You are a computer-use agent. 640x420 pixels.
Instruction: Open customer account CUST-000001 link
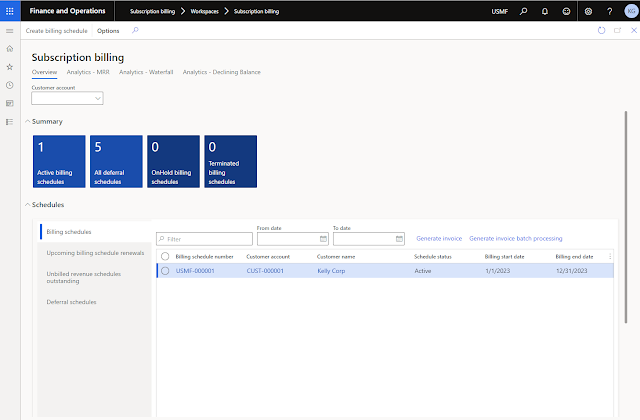click(265, 271)
